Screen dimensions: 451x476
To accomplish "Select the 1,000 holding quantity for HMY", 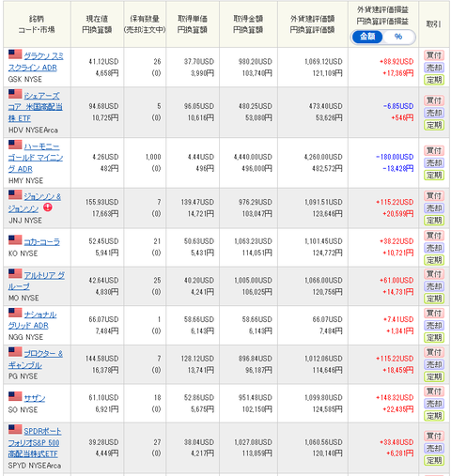I will tap(153, 157).
